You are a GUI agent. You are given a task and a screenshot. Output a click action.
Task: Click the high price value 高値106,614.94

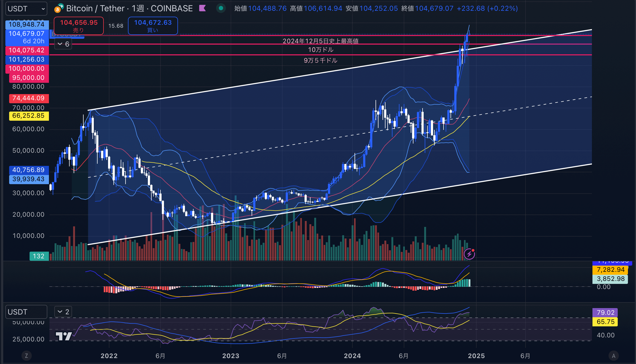[316, 9]
